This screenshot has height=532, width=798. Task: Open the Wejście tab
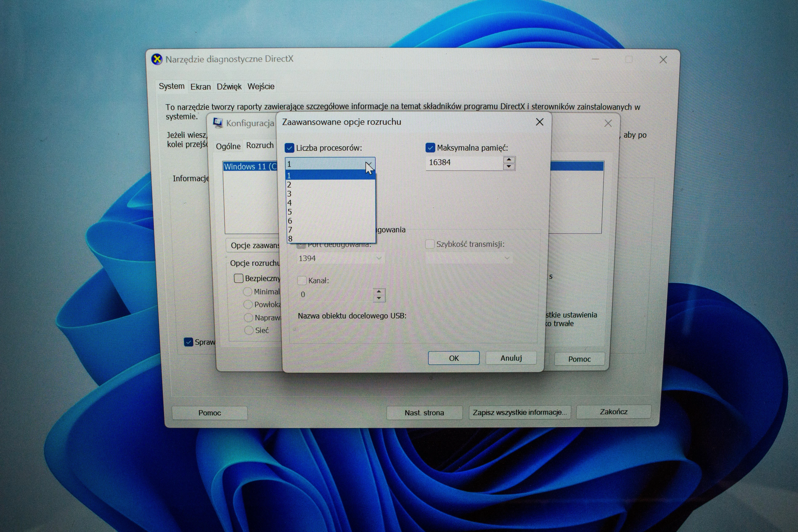[x=261, y=87]
